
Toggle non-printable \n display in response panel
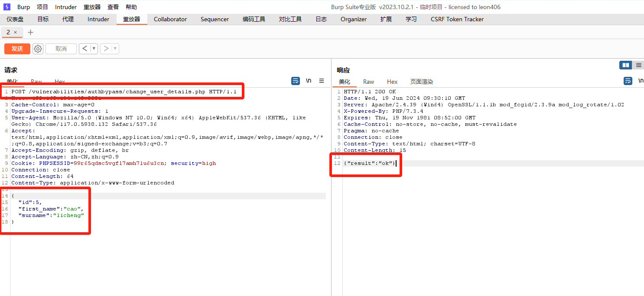pyautogui.click(x=641, y=81)
